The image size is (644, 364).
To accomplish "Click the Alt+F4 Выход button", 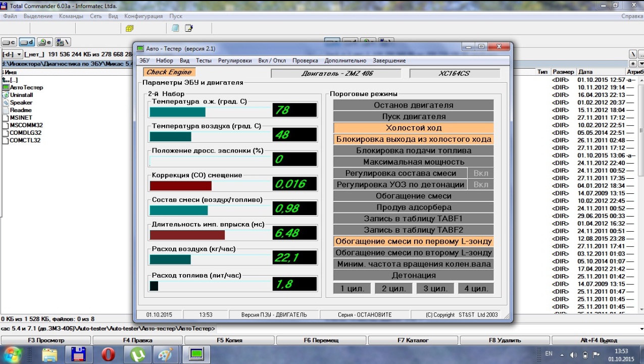I will coord(598,340).
